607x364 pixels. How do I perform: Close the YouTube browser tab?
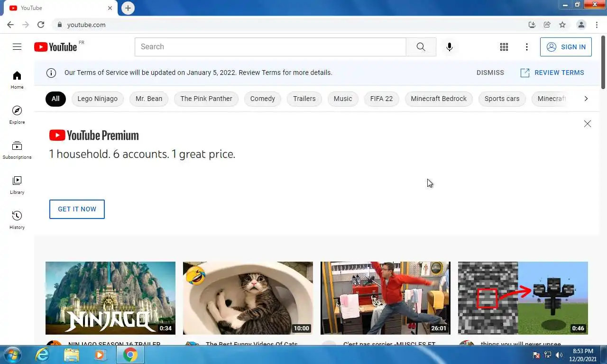coord(110,8)
